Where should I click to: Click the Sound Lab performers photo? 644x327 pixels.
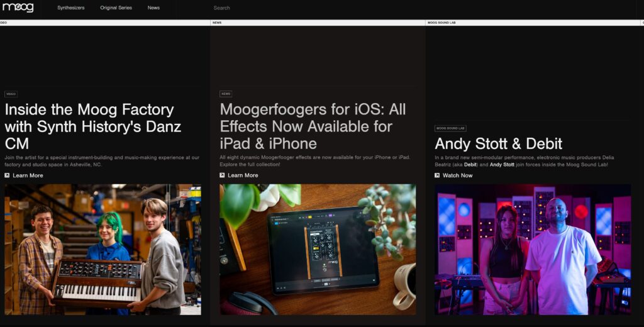533,250
